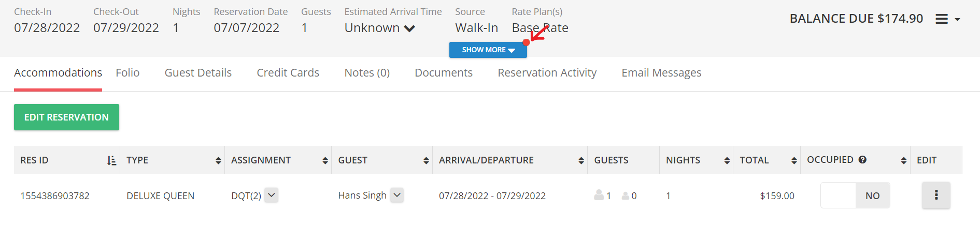Image resolution: width=980 pixels, height=226 pixels.
Task: Switch to the Folio tab
Action: click(x=127, y=73)
